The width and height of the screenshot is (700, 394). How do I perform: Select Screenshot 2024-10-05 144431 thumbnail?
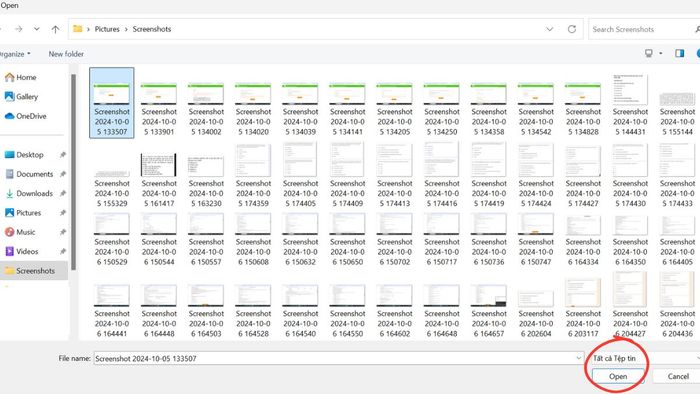click(x=630, y=89)
